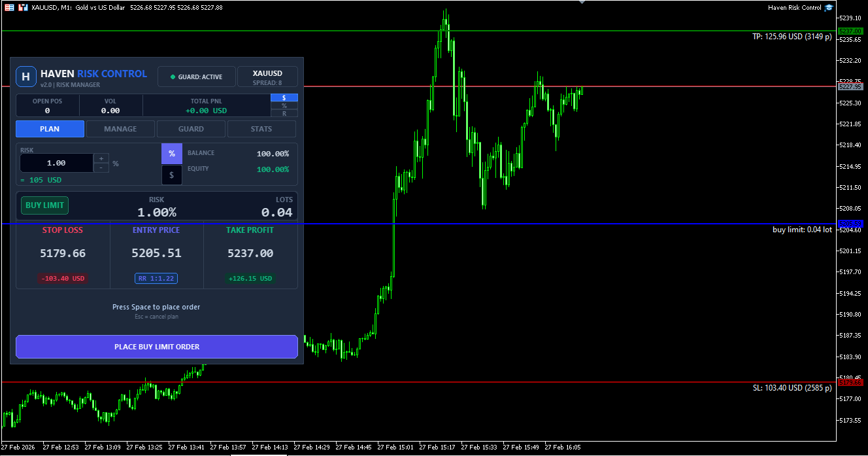The height and width of the screenshot is (456, 868).
Task: Click the BUY LIMIT order type button
Action: (44, 205)
